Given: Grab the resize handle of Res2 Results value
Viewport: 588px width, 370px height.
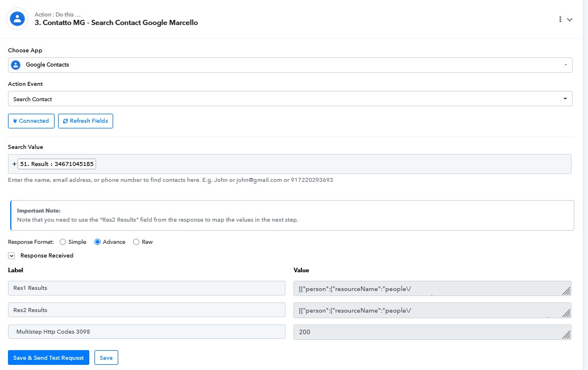Looking at the screenshot, I should (x=566, y=314).
